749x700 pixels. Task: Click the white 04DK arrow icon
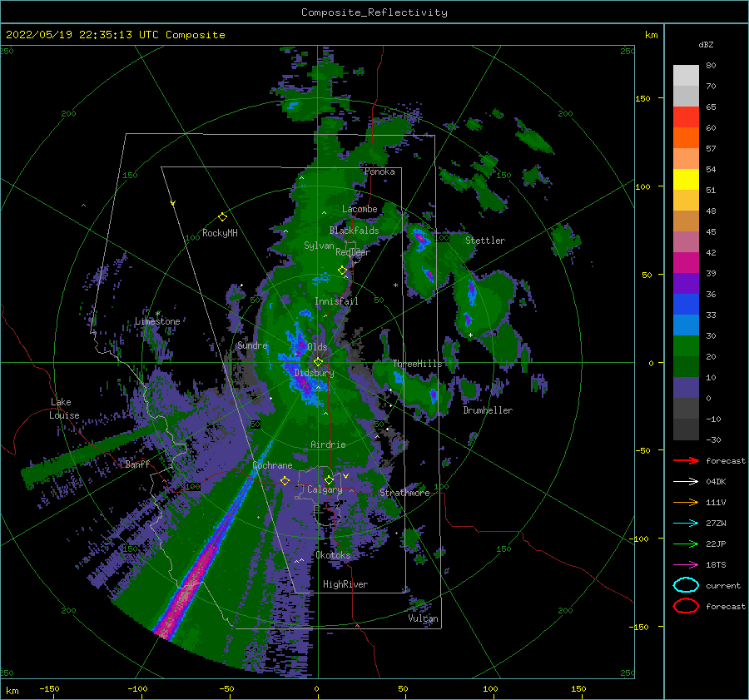pyautogui.click(x=686, y=482)
